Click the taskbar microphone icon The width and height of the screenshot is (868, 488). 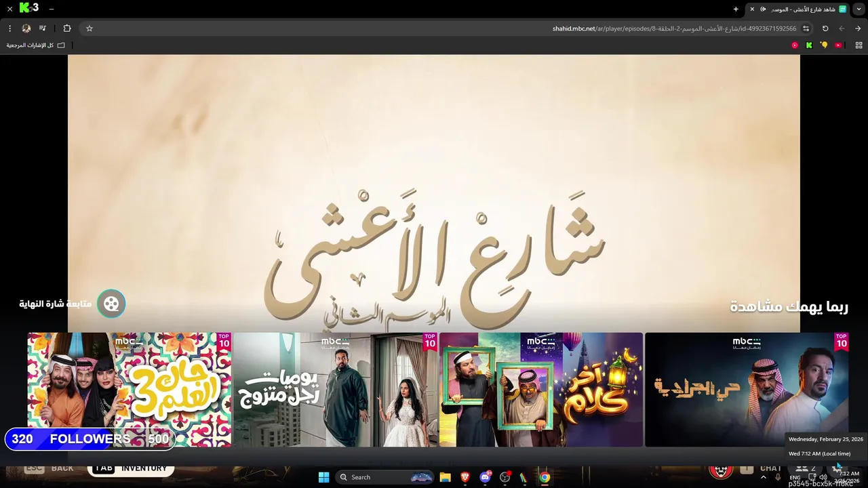coord(778,477)
